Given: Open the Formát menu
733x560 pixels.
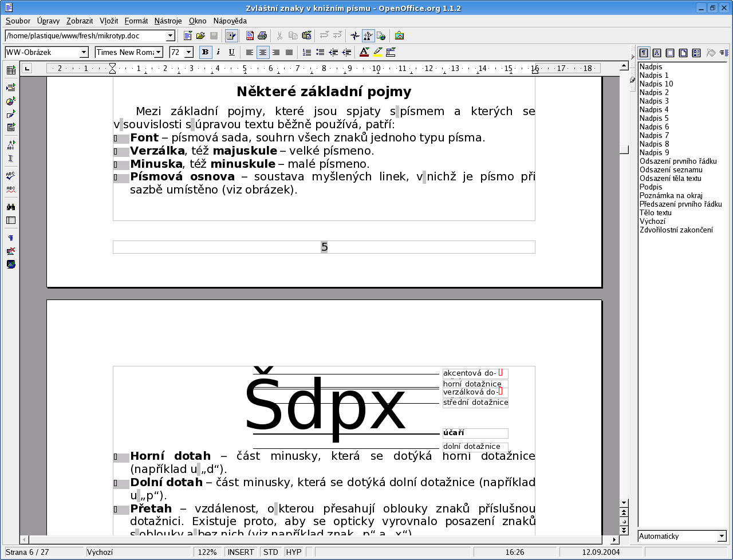Looking at the screenshot, I should [x=136, y=21].
